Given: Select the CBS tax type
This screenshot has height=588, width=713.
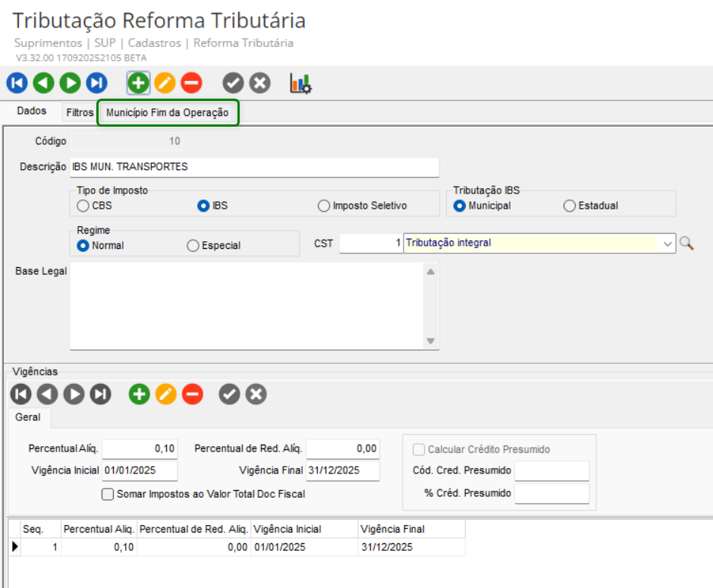Looking at the screenshot, I should click(x=83, y=206).
